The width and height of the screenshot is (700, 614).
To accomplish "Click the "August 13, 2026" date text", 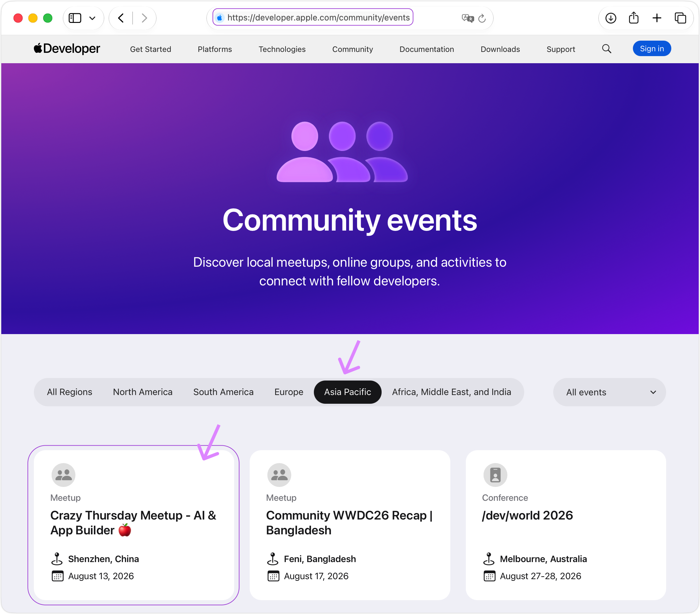I will [x=101, y=576].
